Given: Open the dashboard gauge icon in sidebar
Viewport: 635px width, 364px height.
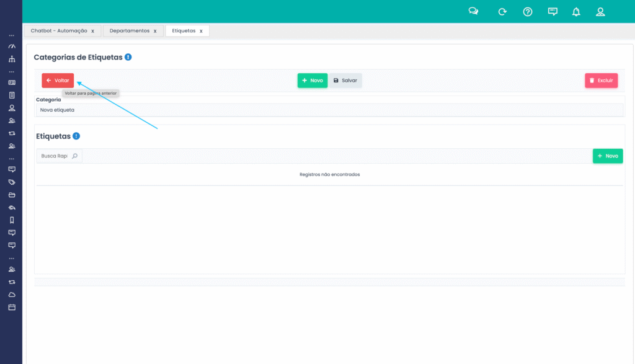Looking at the screenshot, I should click(x=11, y=47).
